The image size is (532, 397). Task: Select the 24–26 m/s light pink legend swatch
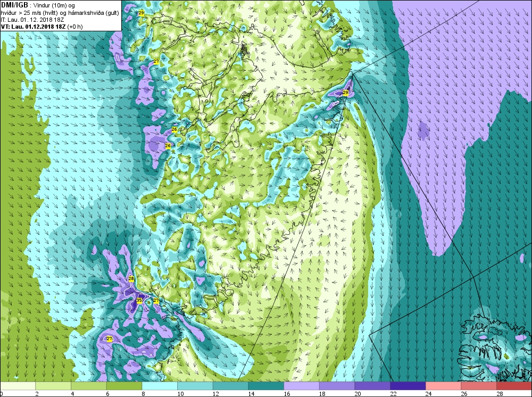443,386
